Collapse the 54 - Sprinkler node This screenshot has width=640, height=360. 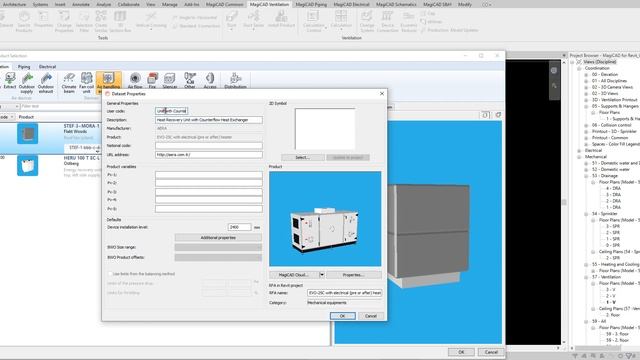pos(586,213)
